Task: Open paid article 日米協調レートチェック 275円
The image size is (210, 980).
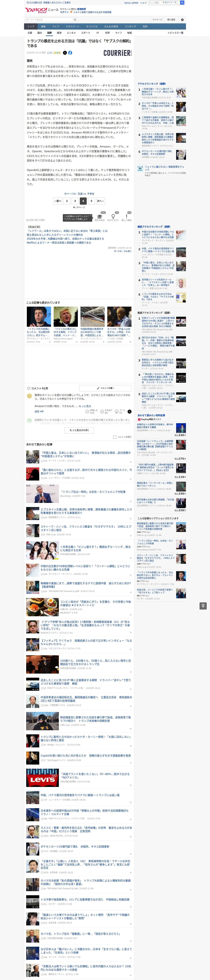Action: point(155,445)
